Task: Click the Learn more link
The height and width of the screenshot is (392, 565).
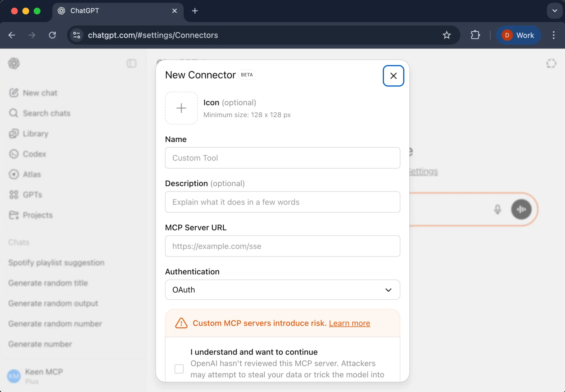Action: tap(349, 323)
